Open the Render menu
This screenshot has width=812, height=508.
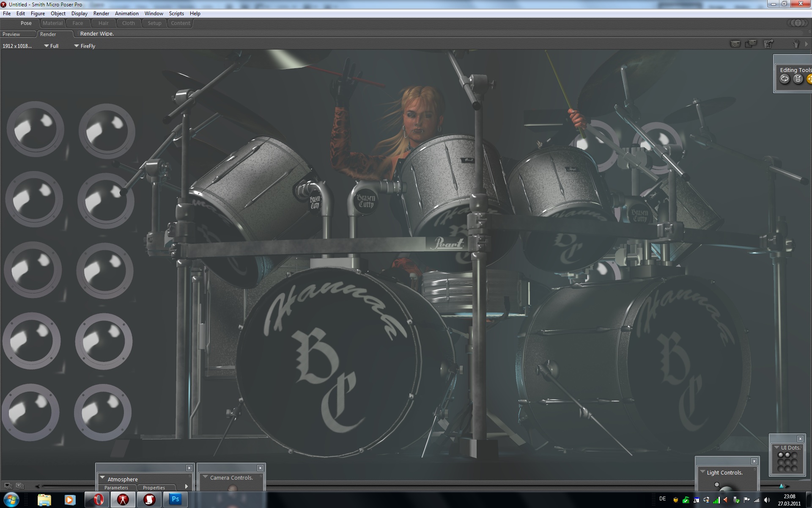pos(101,14)
